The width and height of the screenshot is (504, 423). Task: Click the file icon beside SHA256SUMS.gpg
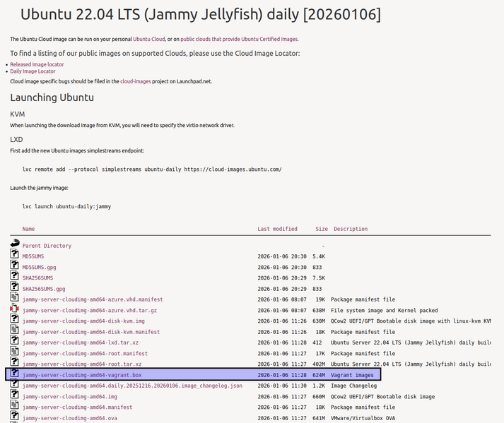point(14,286)
